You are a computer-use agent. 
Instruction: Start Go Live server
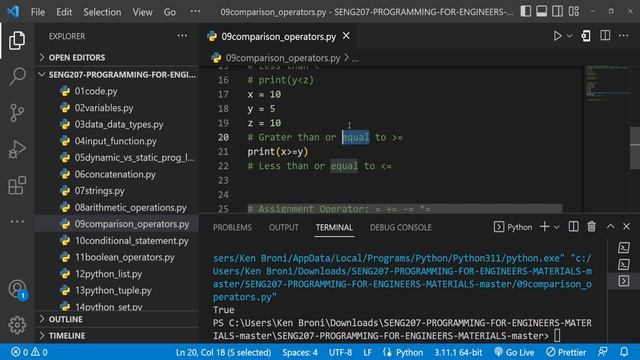coord(514,352)
